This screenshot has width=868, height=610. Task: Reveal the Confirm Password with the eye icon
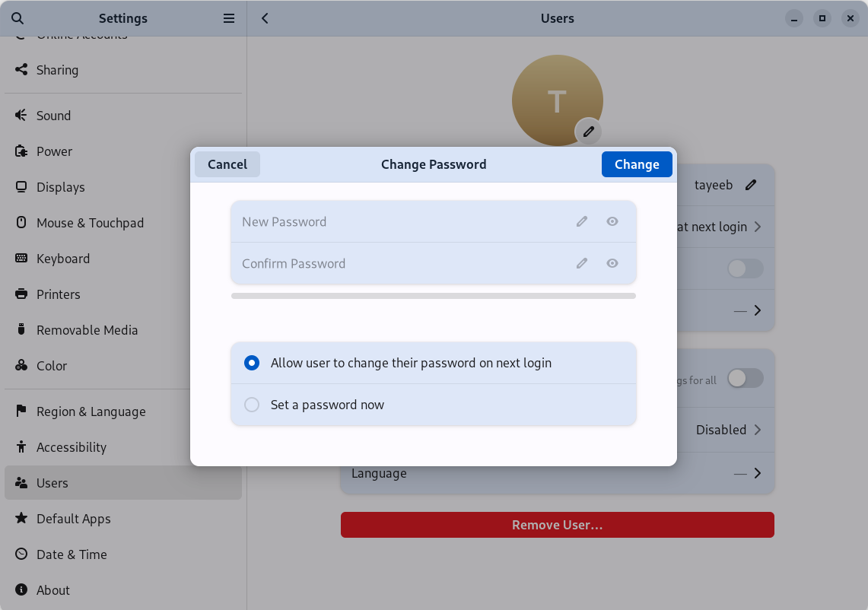[x=612, y=263]
